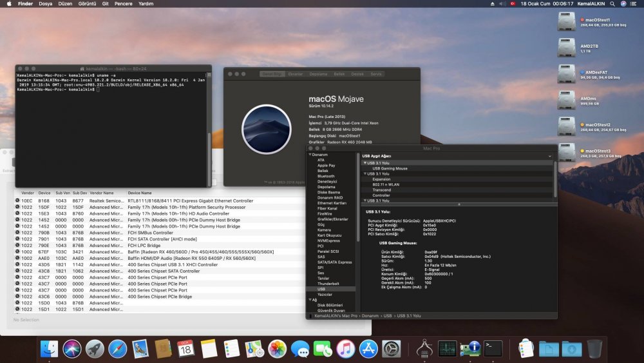Click the Terminal window scrollbar
Screen dimensions: 644x363
(209, 161)
